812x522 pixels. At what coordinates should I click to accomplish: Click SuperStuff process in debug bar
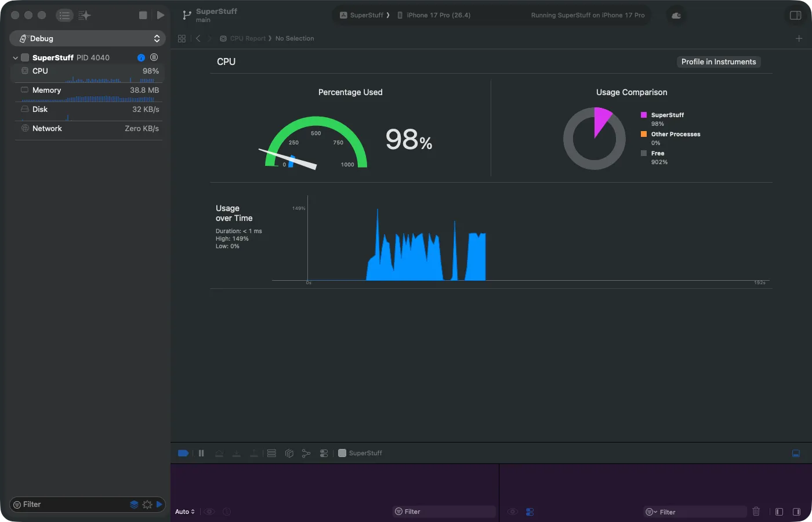pyautogui.click(x=360, y=454)
